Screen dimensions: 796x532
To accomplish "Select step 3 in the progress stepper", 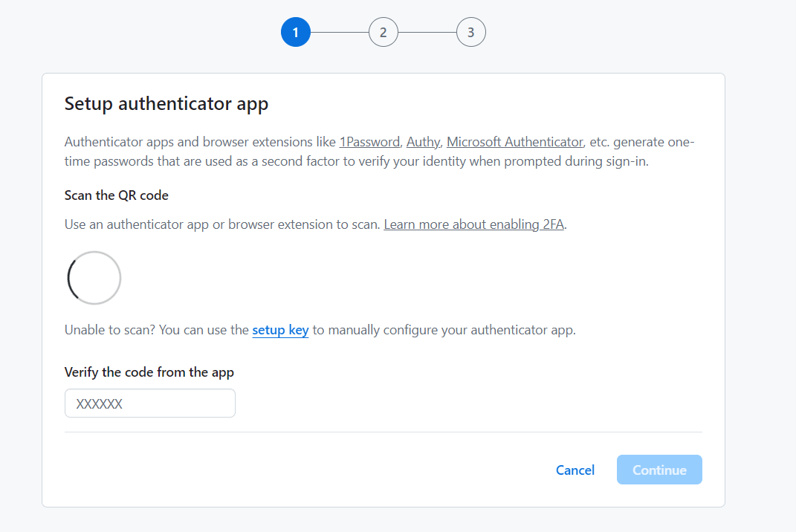I will (x=470, y=33).
